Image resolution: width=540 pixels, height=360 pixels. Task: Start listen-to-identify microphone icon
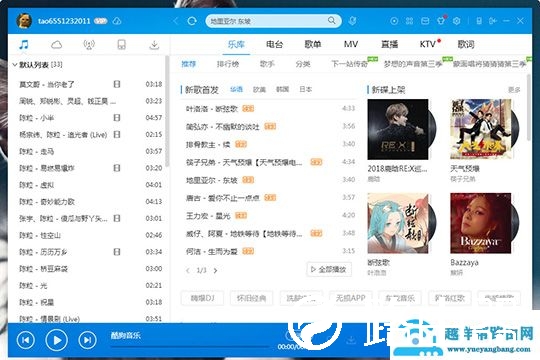[x=352, y=21]
